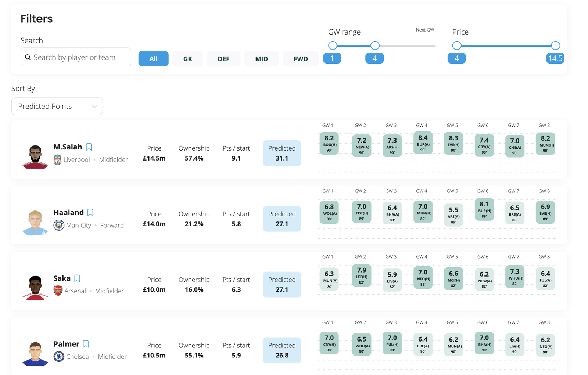Click the bookmark icon beside Saka
The height and width of the screenshot is (375, 588).
[77, 278]
